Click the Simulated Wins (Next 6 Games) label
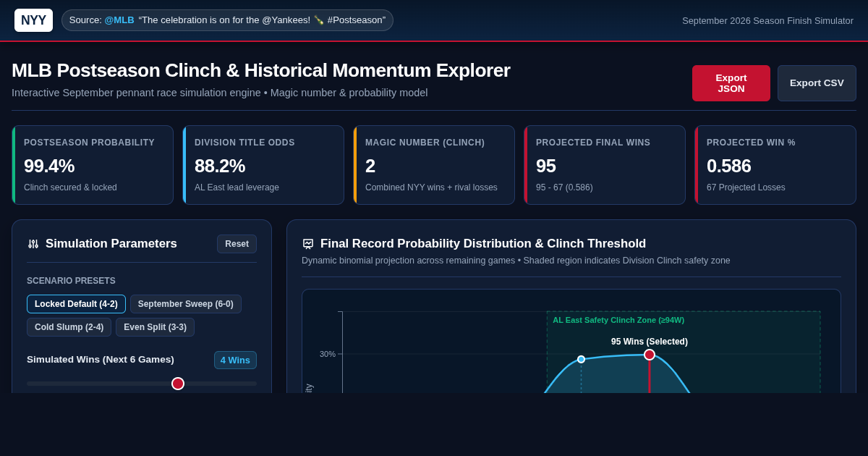Viewport: 868px width, 456px height. point(101,360)
